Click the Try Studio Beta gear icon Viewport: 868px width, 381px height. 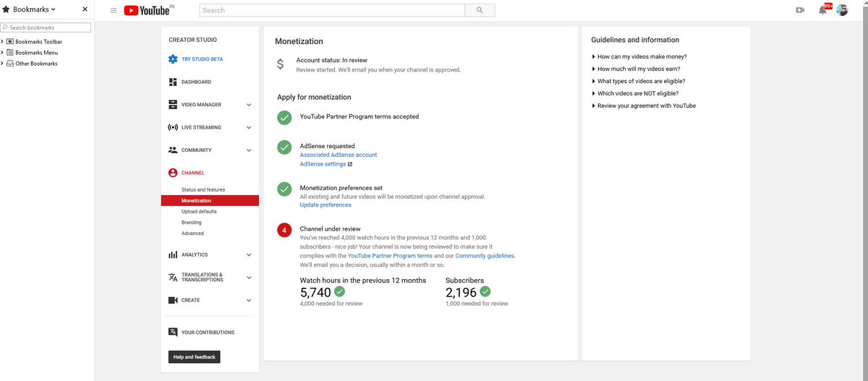[173, 59]
